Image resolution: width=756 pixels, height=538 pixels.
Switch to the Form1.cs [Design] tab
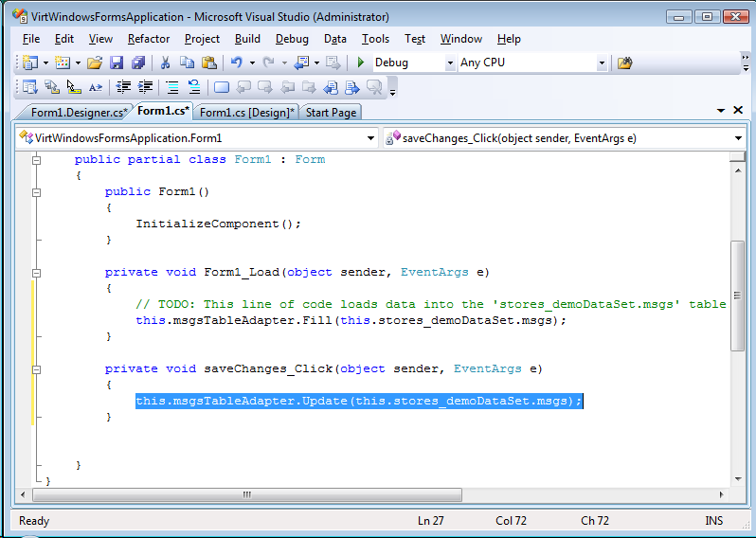246,112
